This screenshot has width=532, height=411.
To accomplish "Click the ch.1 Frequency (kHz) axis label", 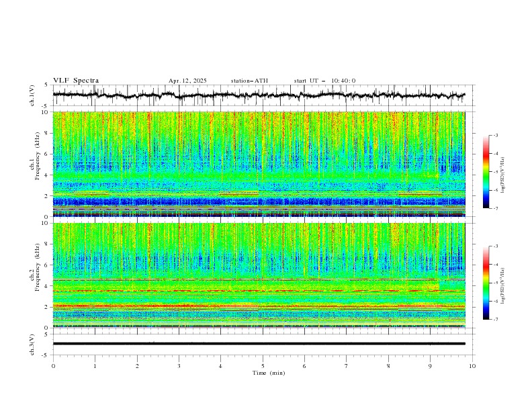I will pos(35,156).
